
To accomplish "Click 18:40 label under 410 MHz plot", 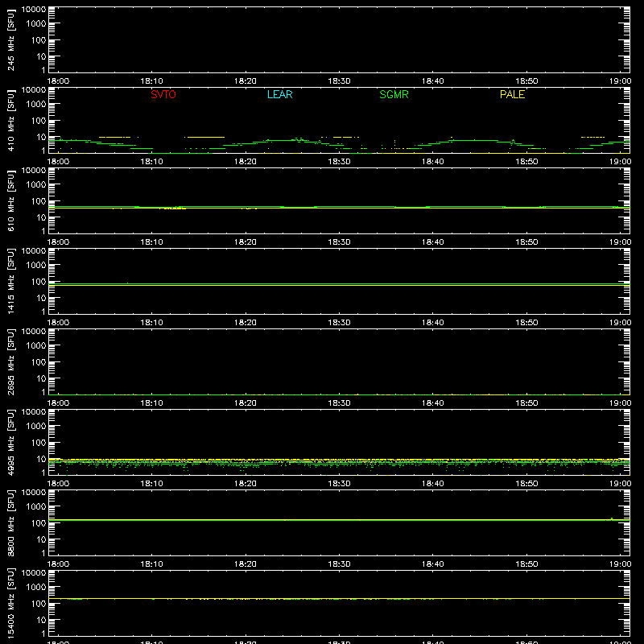I will 433,162.
